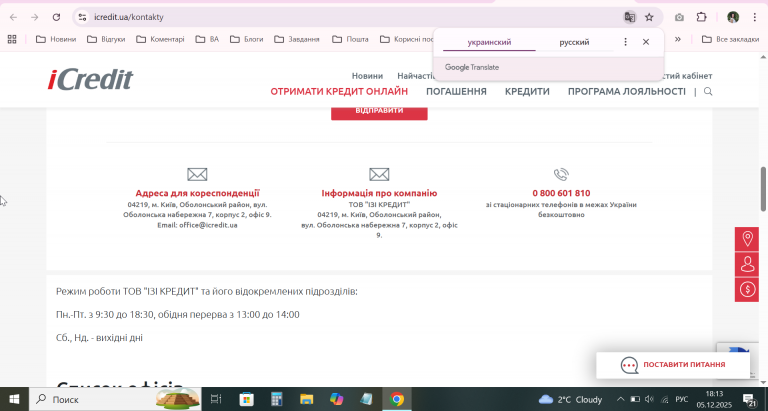Show hidden system tray icons chevron
The width and height of the screenshot is (768, 411).
click(620, 399)
